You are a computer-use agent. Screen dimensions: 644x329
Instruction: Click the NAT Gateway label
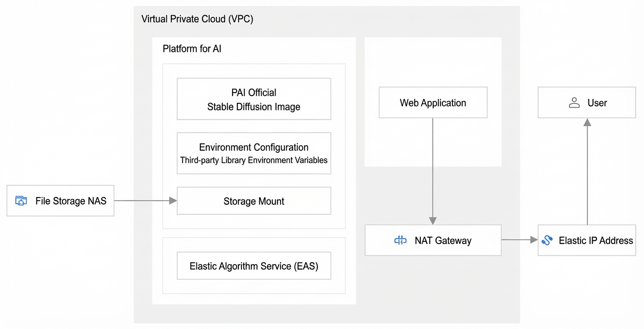[x=443, y=240]
